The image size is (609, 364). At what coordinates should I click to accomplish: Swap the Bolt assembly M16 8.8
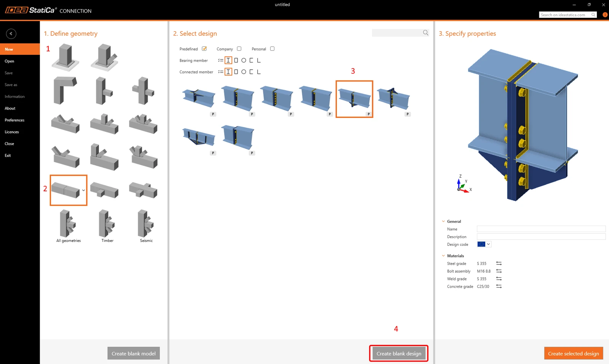[x=499, y=271]
